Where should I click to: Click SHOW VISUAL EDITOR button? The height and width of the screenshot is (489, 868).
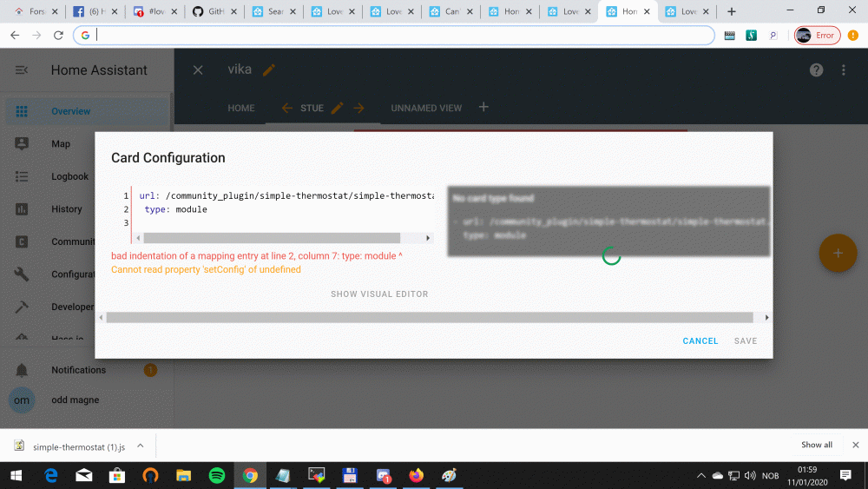coord(379,294)
